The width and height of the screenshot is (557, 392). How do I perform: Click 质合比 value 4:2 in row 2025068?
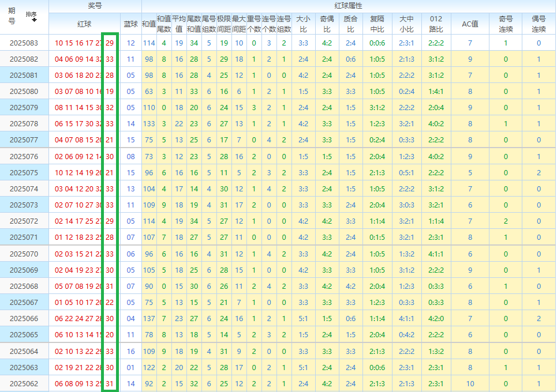(x=350, y=287)
